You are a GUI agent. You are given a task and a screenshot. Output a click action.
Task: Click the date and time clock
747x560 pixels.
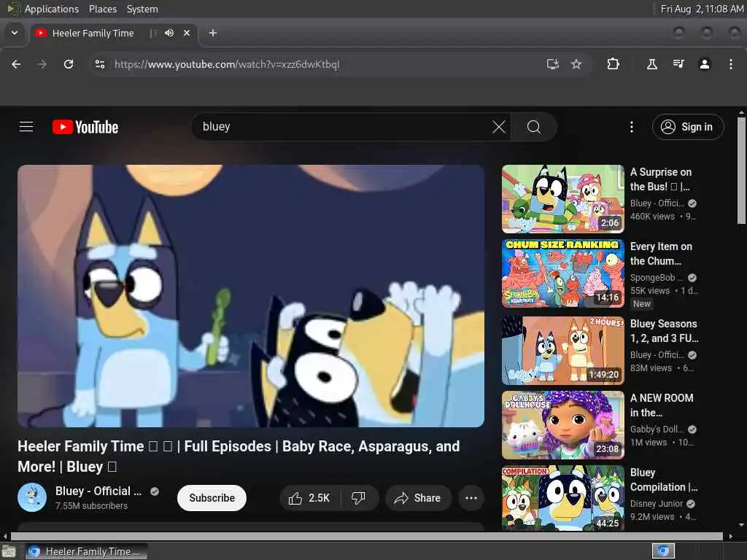tap(702, 9)
